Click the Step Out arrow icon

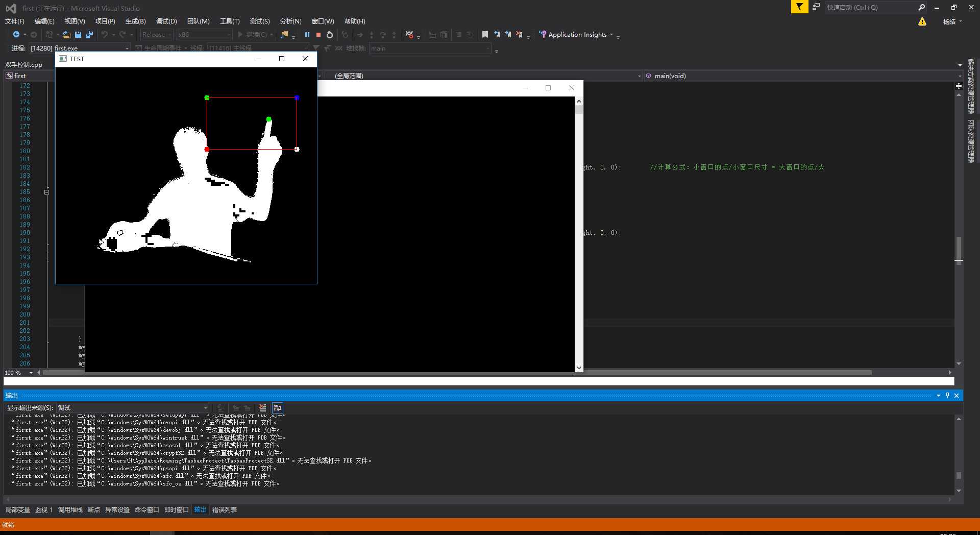pos(394,35)
